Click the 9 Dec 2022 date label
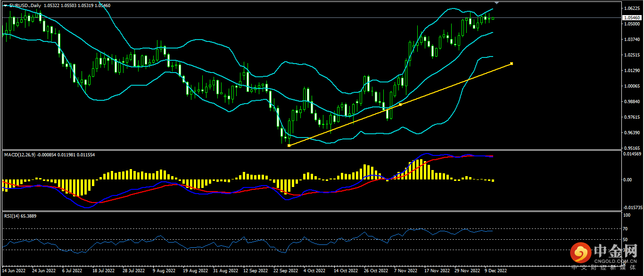The image size is (644, 276). point(495,271)
